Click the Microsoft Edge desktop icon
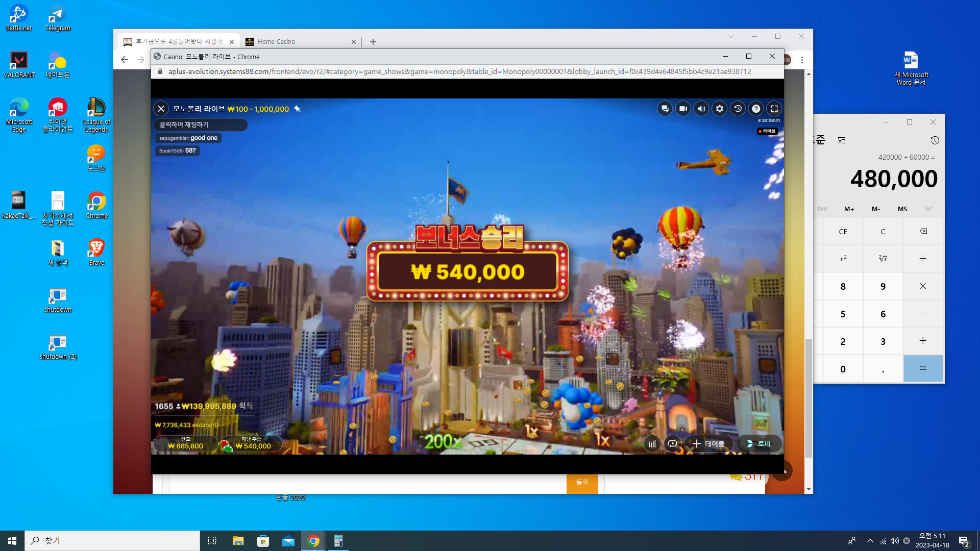 [19, 115]
